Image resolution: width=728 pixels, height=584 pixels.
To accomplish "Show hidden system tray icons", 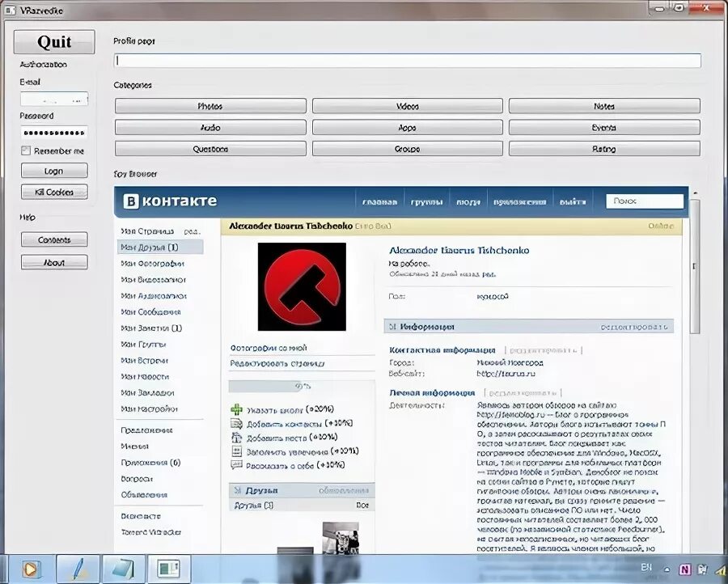I will tap(667, 569).
